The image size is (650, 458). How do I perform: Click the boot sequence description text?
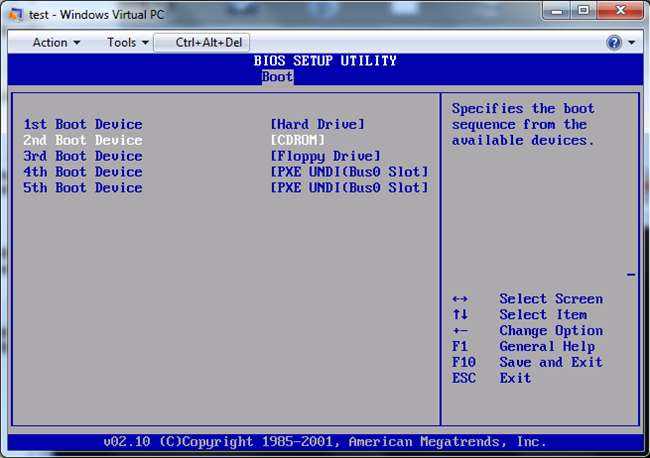(523, 124)
